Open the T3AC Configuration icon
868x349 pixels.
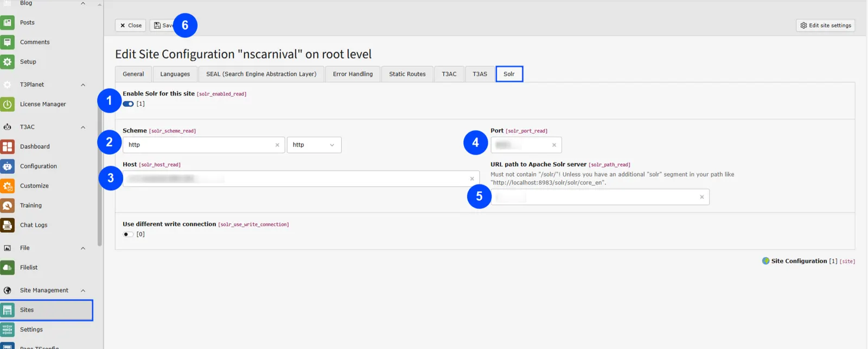click(x=8, y=166)
